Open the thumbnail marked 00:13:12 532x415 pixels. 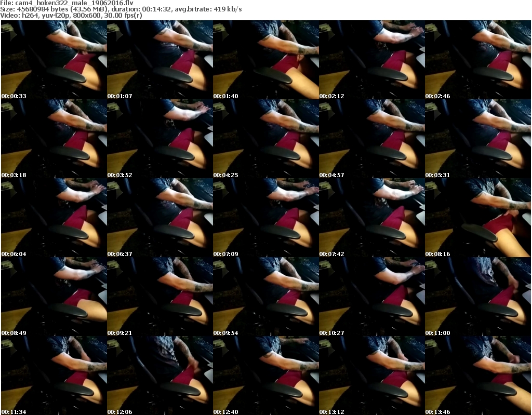click(372, 376)
